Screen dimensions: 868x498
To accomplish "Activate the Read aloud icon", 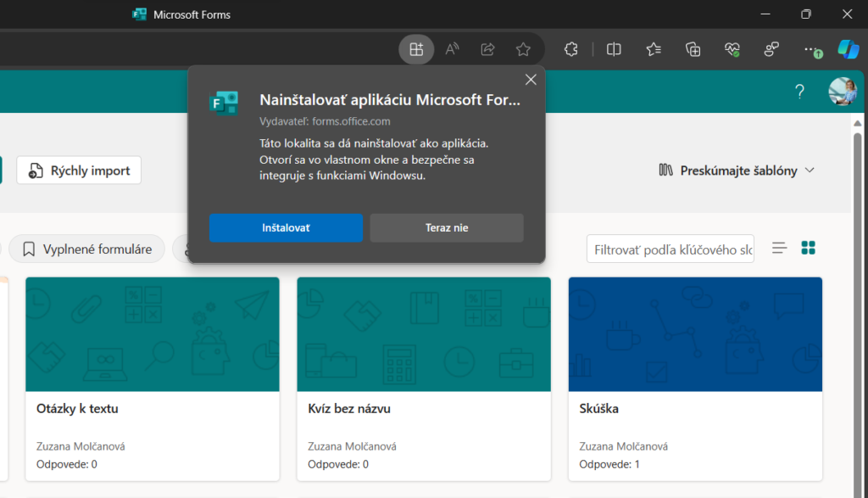I will (453, 49).
